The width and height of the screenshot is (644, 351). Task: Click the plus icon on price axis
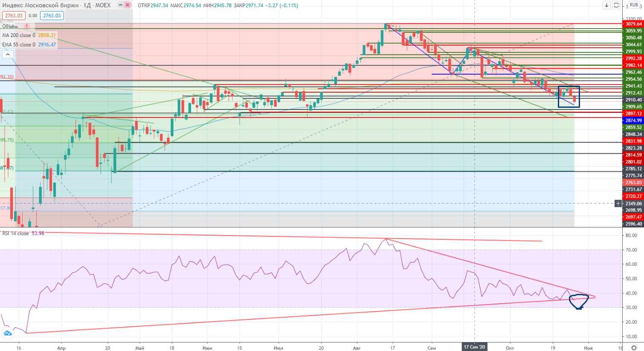(618, 204)
